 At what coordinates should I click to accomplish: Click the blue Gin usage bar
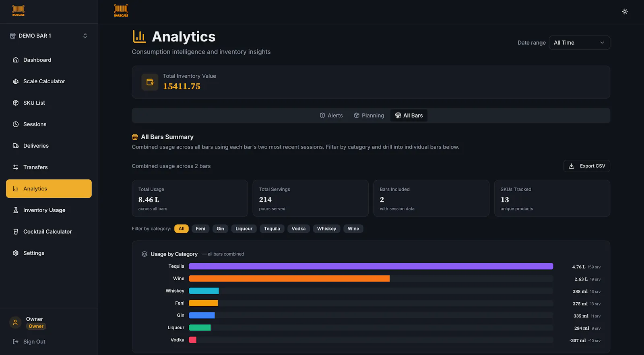[x=202, y=316]
